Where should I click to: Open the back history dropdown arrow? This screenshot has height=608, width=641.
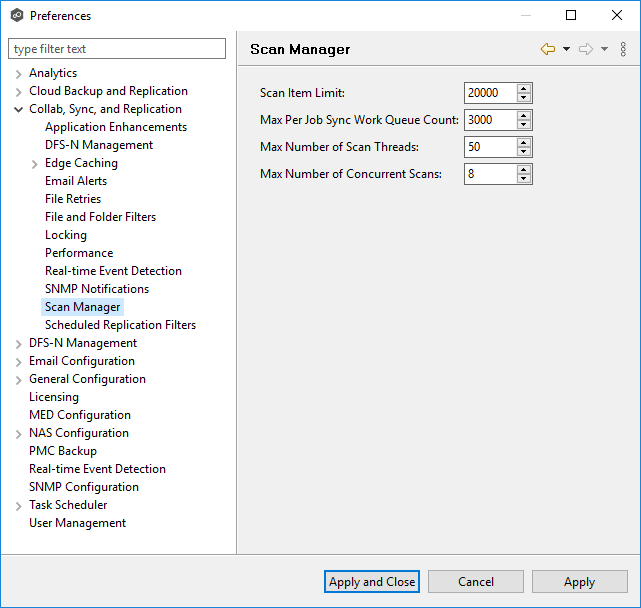pos(566,49)
